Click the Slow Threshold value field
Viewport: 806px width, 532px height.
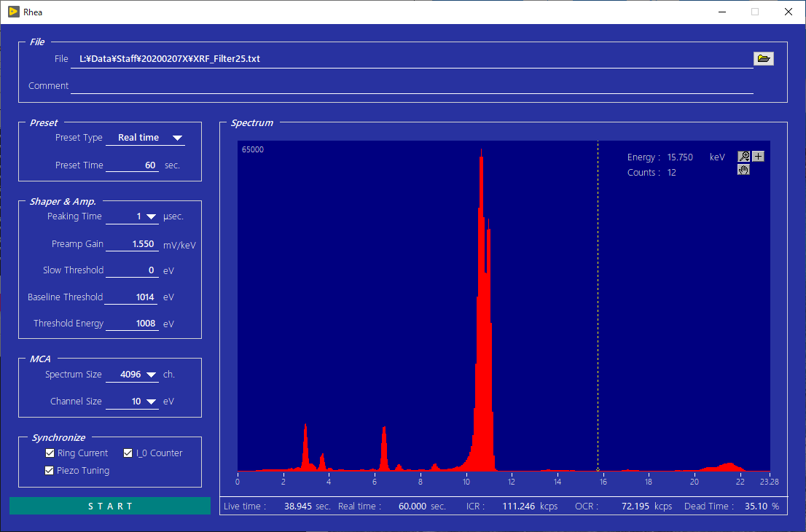coord(132,270)
